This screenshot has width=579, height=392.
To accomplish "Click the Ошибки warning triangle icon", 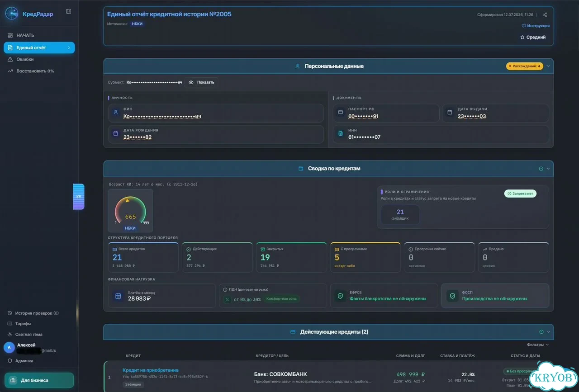I will (x=10, y=59).
